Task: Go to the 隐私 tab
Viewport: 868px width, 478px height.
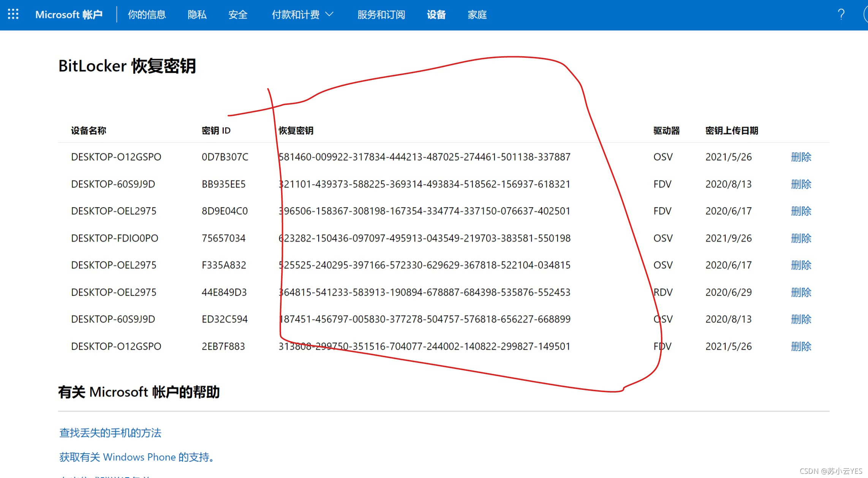Action: (197, 15)
